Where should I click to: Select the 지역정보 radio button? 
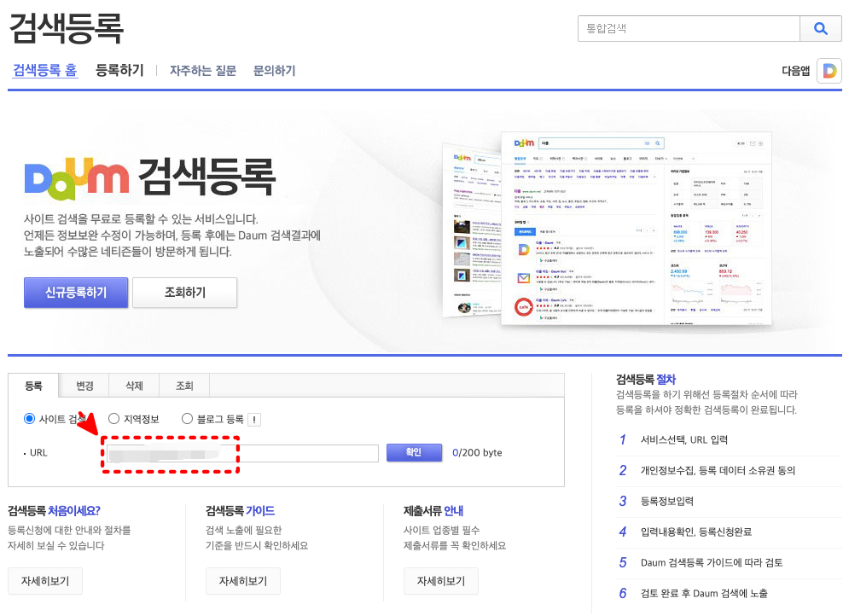113,418
